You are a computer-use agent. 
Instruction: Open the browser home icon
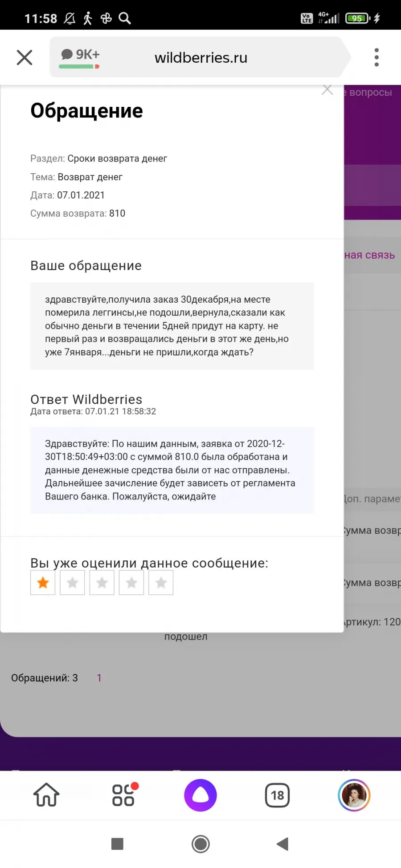pos(46,795)
